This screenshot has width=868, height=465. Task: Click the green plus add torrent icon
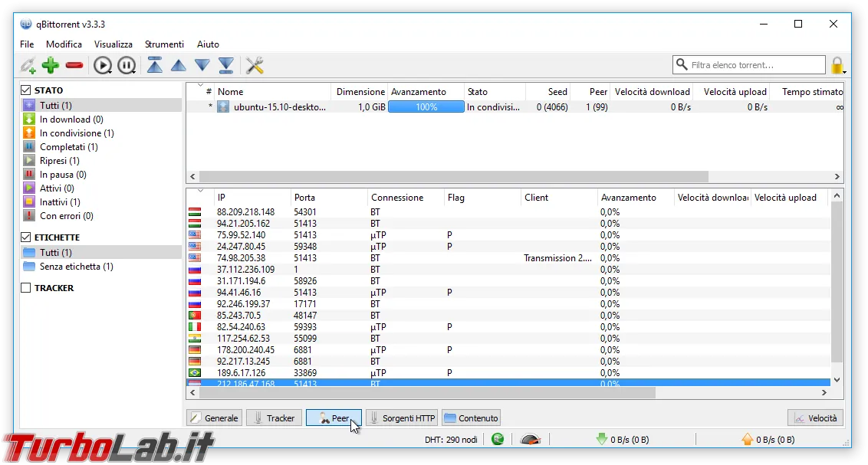pos(51,65)
